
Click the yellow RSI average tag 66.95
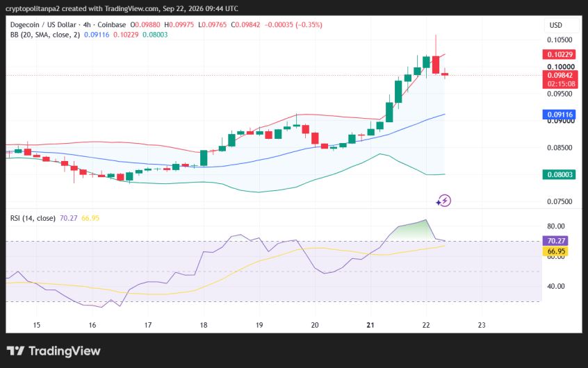coord(556,251)
